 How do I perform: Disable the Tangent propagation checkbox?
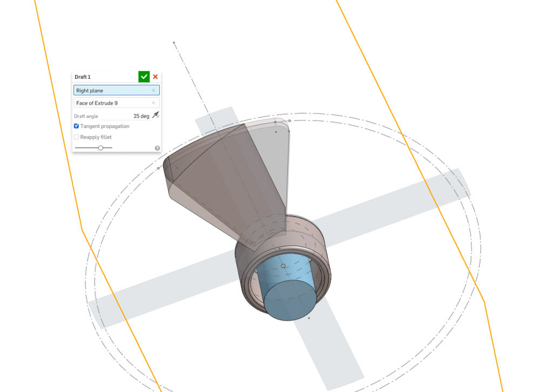point(76,126)
